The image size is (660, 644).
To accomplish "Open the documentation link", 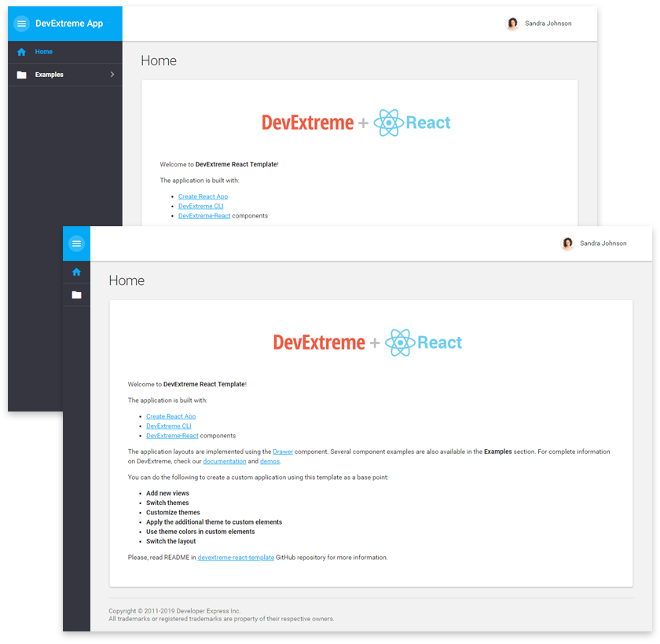I will (x=225, y=462).
